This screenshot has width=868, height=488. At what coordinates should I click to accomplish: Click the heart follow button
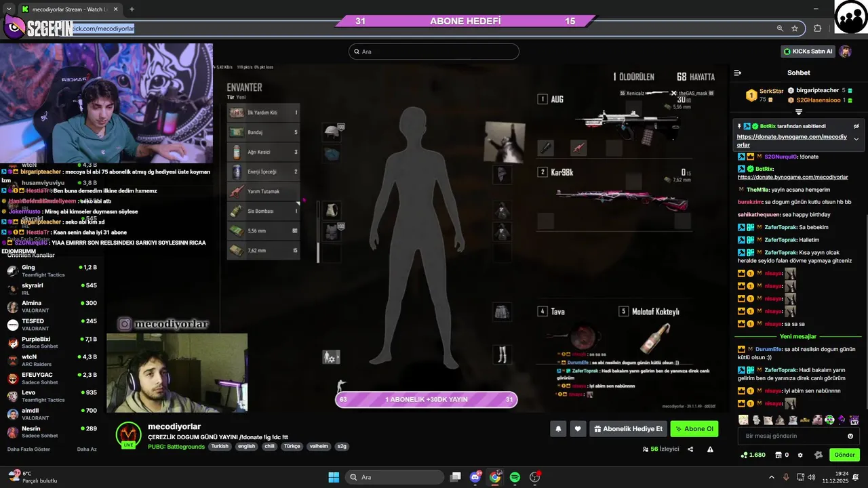[x=578, y=428]
